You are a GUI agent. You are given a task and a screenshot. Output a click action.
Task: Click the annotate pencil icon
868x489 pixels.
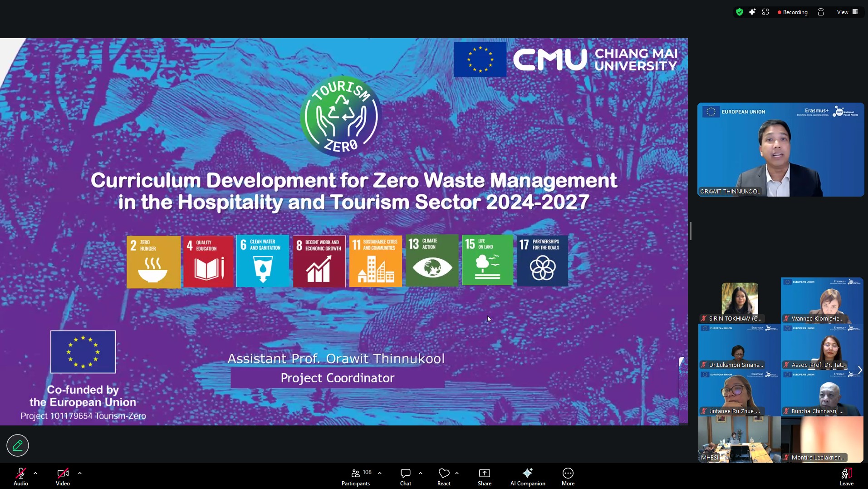click(18, 445)
